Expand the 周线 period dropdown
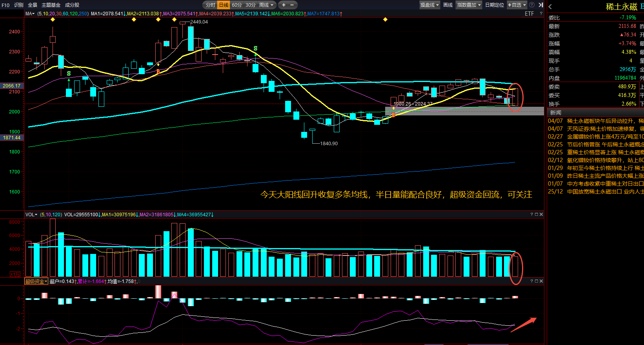Screen dimensions: 644x345 (x=267, y=5)
